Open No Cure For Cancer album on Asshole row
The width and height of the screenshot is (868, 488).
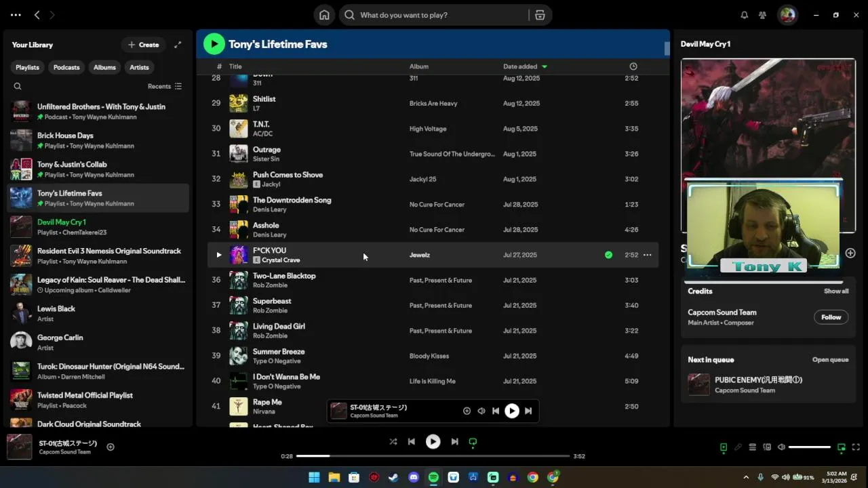tap(437, 230)
